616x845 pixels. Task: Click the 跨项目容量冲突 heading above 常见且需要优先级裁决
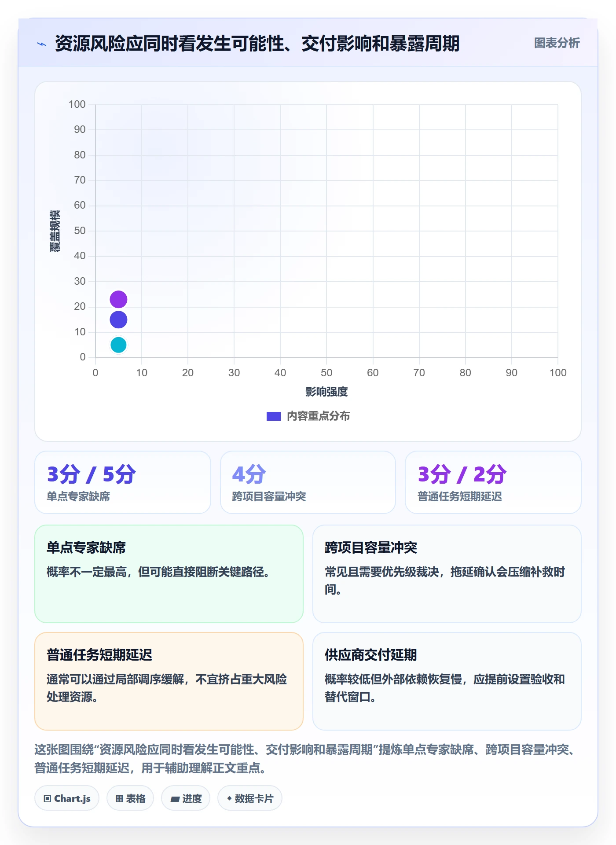[x=371, y=547]
